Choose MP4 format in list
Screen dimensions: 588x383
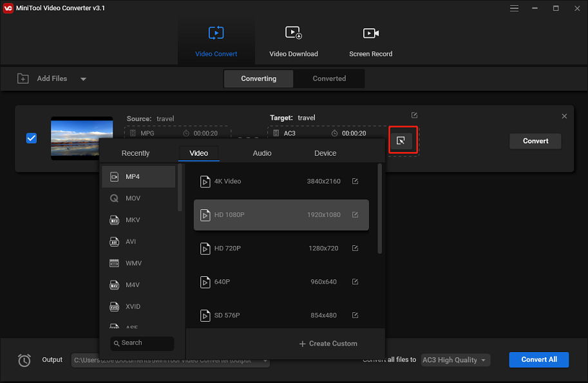(x=138, y=176)
